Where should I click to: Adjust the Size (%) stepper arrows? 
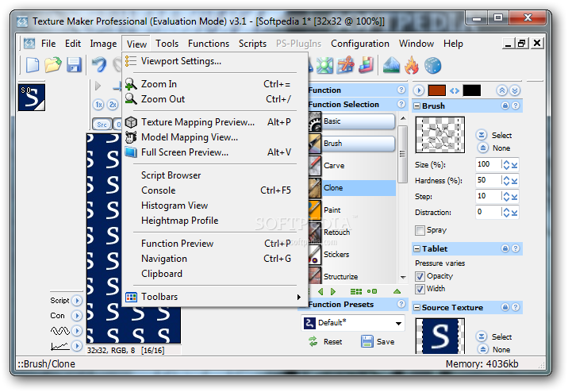(506, 164)
